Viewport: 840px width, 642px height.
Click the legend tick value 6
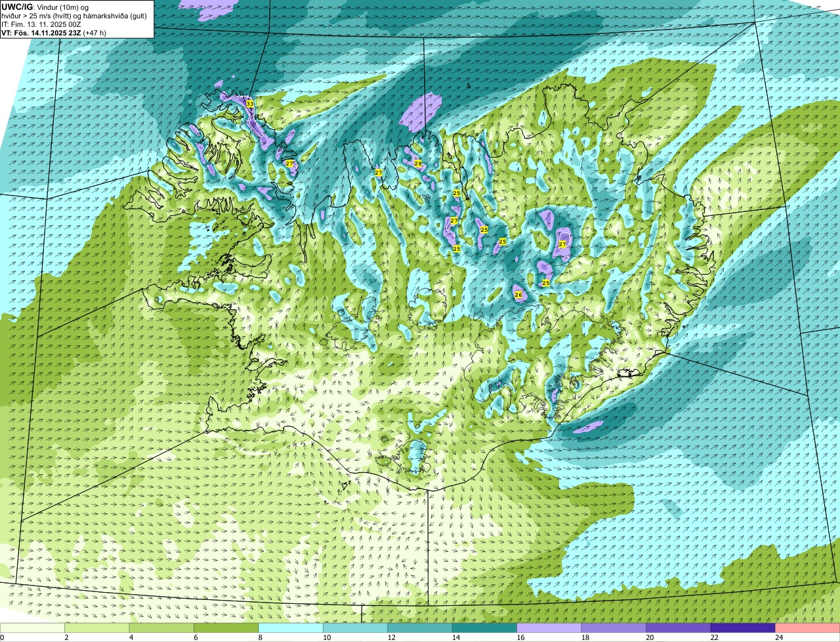pos(194,637)
